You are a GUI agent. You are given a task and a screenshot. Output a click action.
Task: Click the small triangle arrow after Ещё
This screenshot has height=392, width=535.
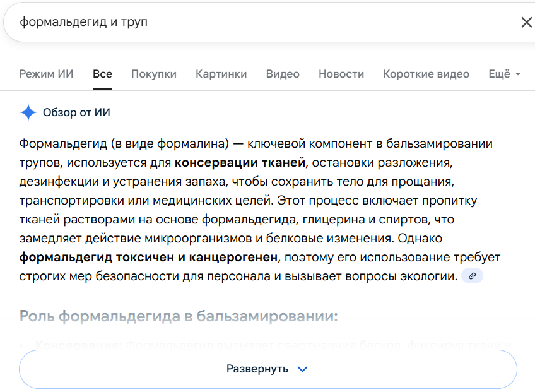point(518,74)
